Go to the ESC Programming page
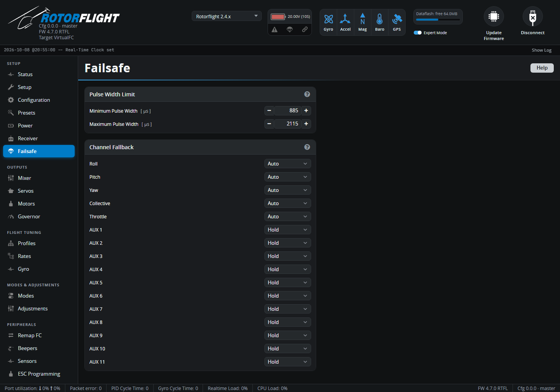Image resolution: width=560 pixels, height=392 pixels. (x=39, y=374)
